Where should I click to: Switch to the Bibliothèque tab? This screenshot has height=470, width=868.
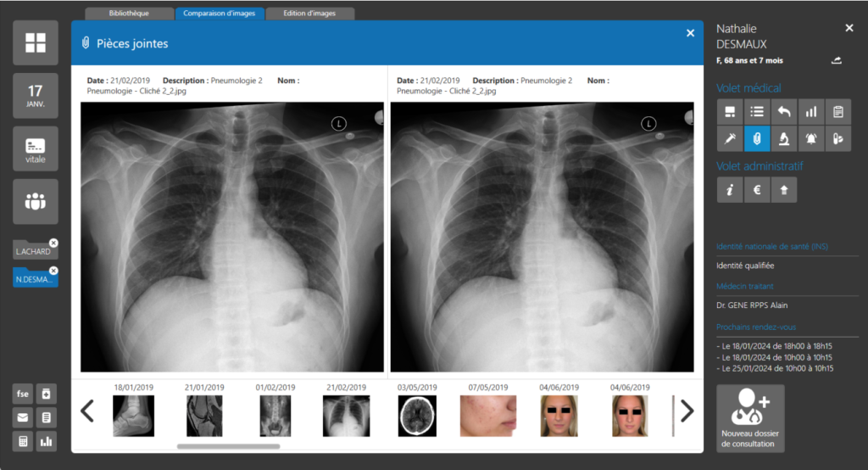point(129,14)
